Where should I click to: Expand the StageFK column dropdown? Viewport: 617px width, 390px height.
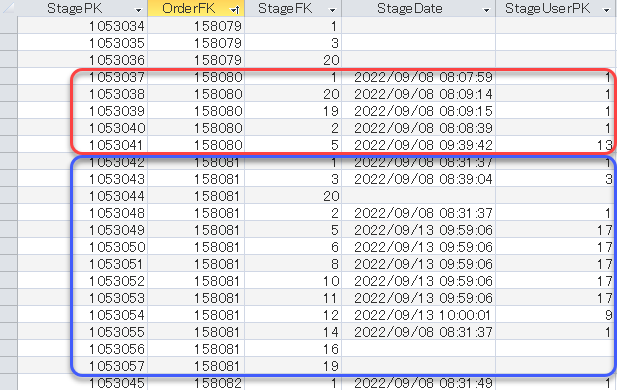(x=333, y=10)
